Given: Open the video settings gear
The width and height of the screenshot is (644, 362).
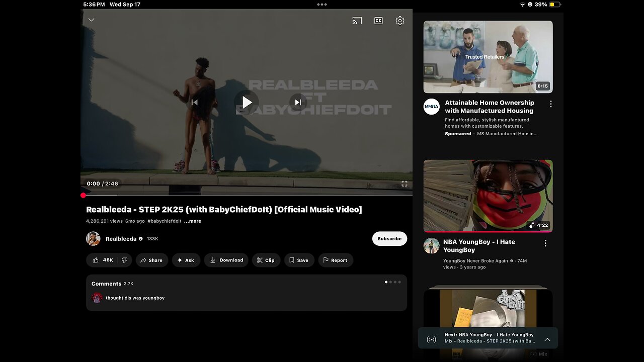Looking at the screenshot, I should click(400, 21).
